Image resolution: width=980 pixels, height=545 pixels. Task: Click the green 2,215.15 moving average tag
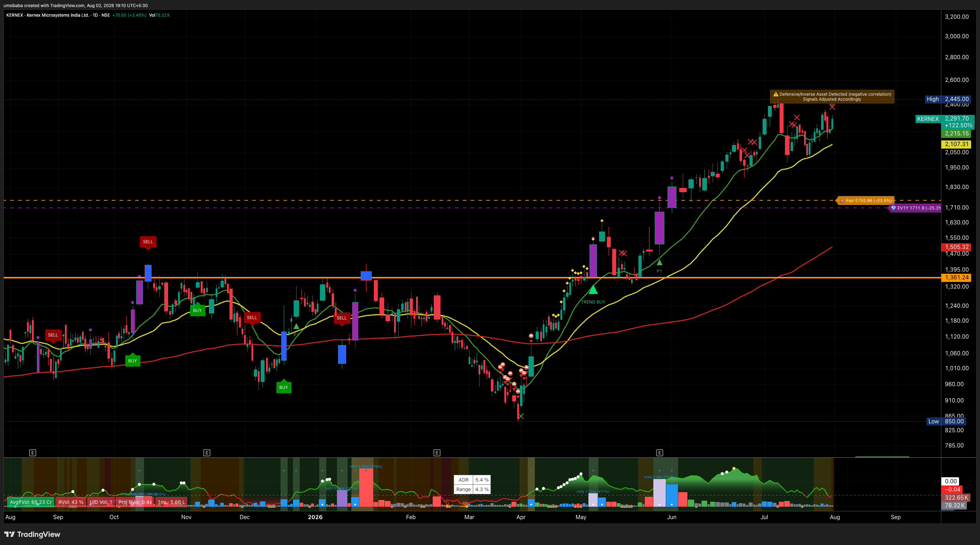956,133
